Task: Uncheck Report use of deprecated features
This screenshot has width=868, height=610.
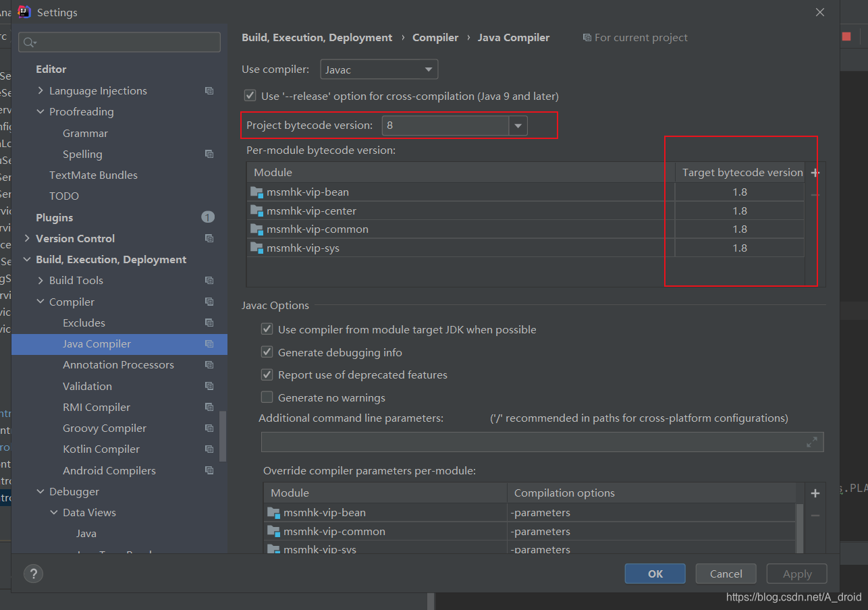Action: [x=267, y=375]
